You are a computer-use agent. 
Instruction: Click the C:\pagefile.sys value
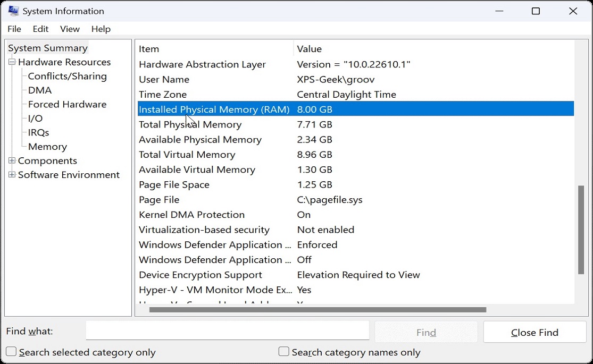pyautogui.click(x=329, y=200)
